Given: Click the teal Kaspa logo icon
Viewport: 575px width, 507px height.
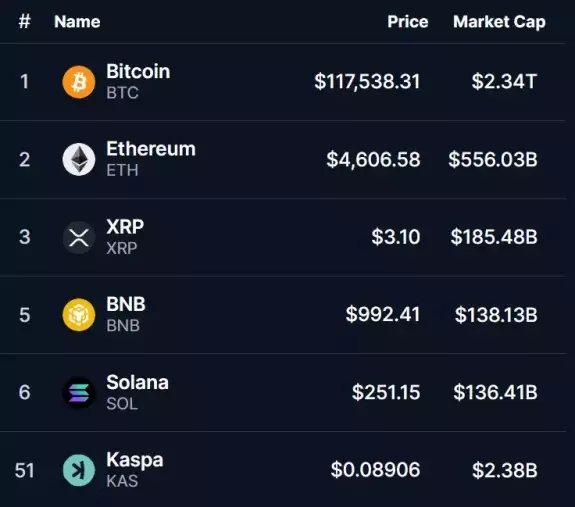Looking at the screenshot, I should 79,470.
